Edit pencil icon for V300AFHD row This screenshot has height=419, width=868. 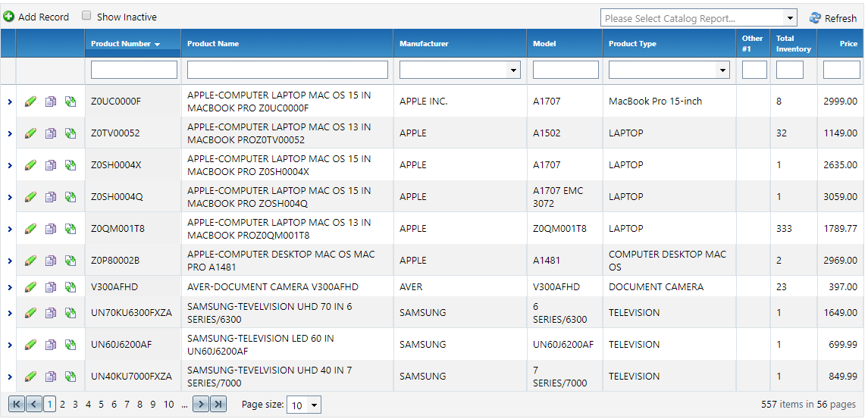pos(30,286)
